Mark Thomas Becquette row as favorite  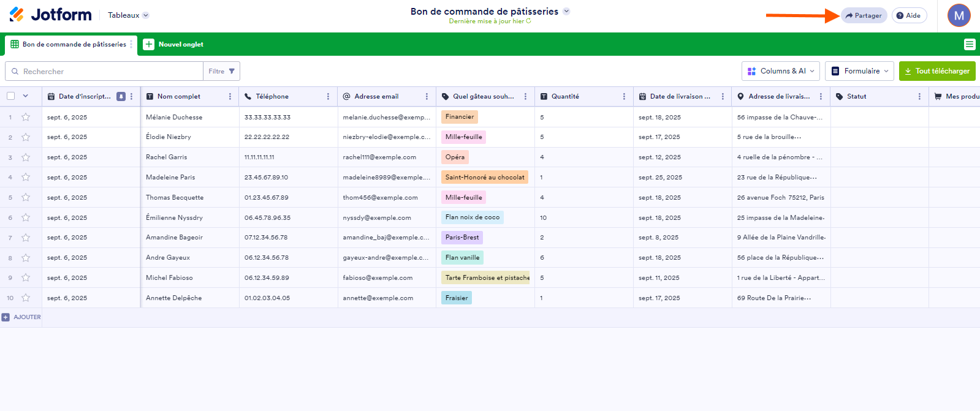coord(26,197)
